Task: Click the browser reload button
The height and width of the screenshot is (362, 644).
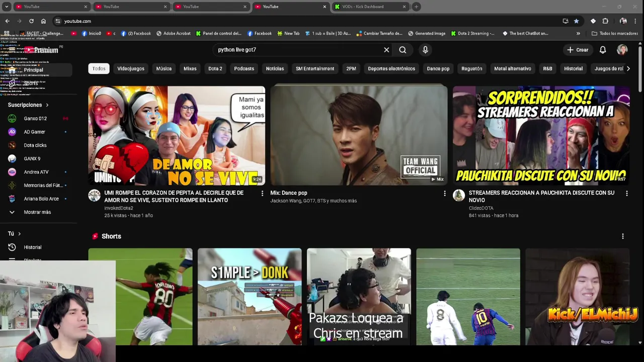Action: [31, 21]
